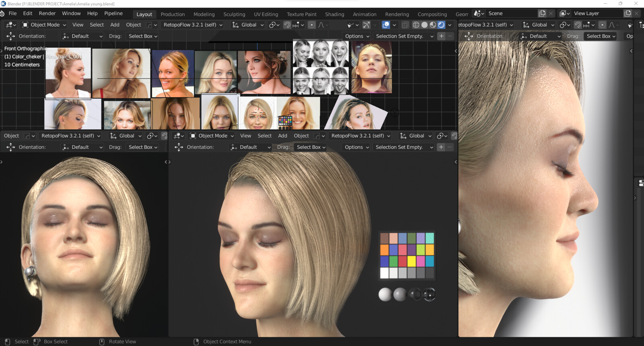This screenshot has width=644, height=346.
Task: Toggle proportional editing in top viewport
Action: click(x=312, y=25)
